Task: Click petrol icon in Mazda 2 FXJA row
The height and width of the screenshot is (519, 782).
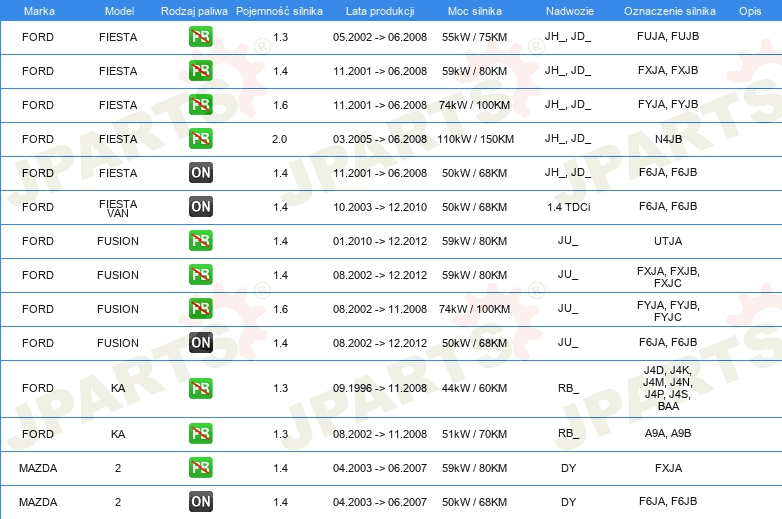Action: coord(200,468)
